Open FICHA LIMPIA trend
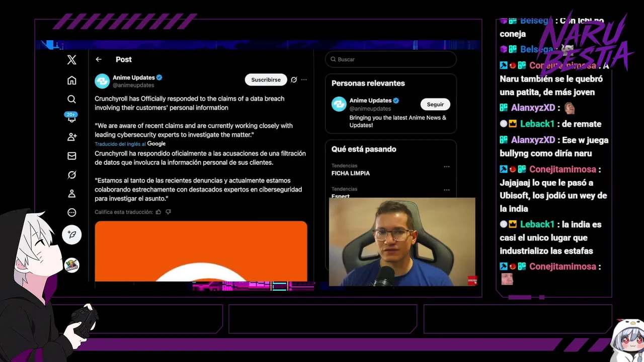 351,173
